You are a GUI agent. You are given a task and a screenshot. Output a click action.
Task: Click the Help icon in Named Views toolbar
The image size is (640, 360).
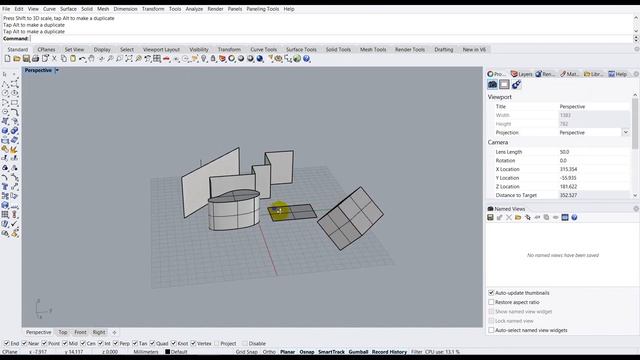point(574,218)
